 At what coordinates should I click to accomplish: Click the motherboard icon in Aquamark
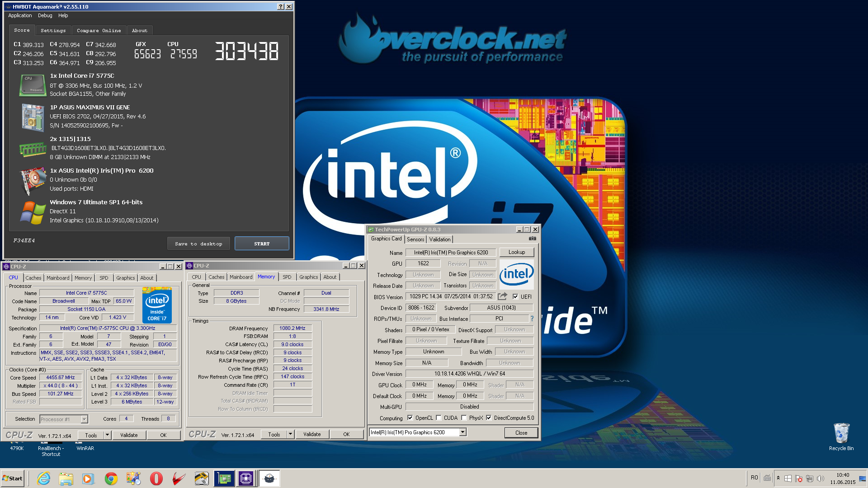(x=32, y=117)
